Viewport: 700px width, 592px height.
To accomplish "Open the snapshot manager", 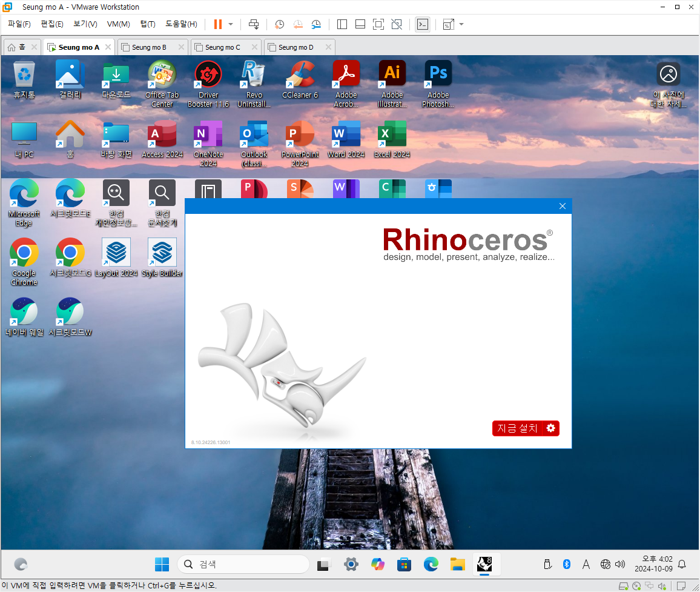I will point(316,24).
